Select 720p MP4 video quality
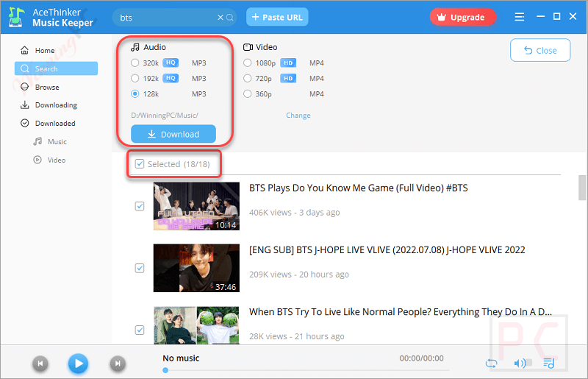588x379 pixels. click(248, 79)
